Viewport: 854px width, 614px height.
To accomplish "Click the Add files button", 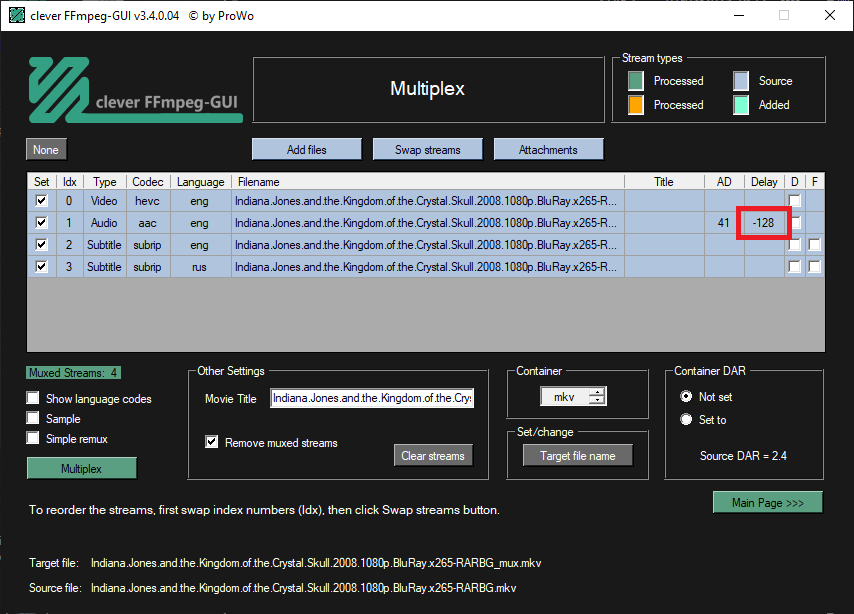I will tap(306, 150).
